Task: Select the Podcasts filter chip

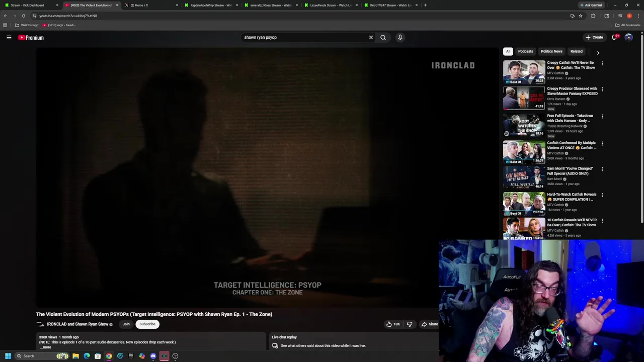Action: 525,51
